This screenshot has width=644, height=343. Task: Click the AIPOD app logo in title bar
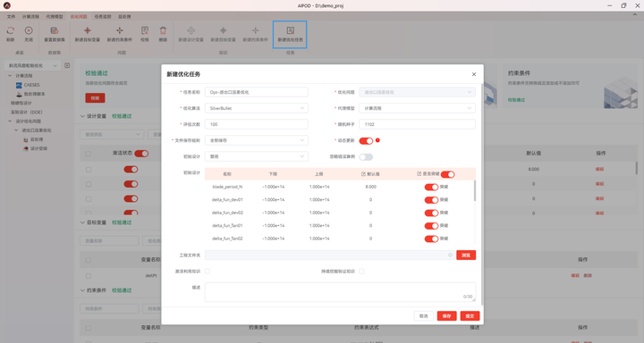[x=7, y=5]
